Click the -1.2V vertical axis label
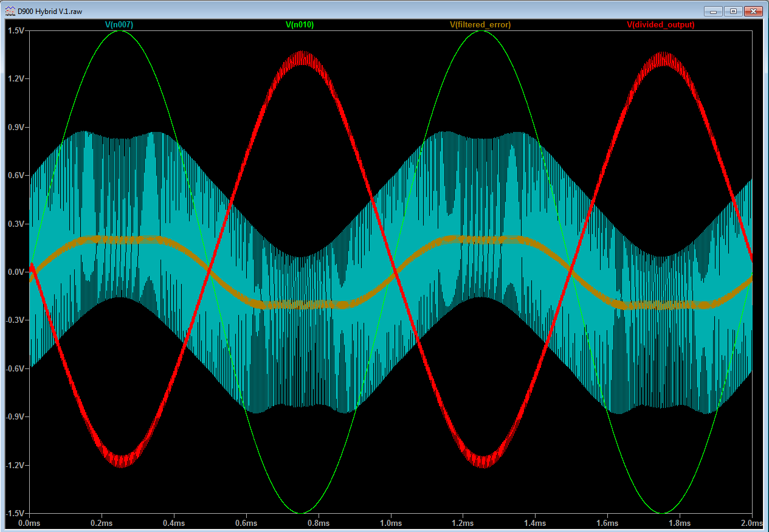Image resolution: width=769 pixels, height=532 pixels. tap(15, 465)
